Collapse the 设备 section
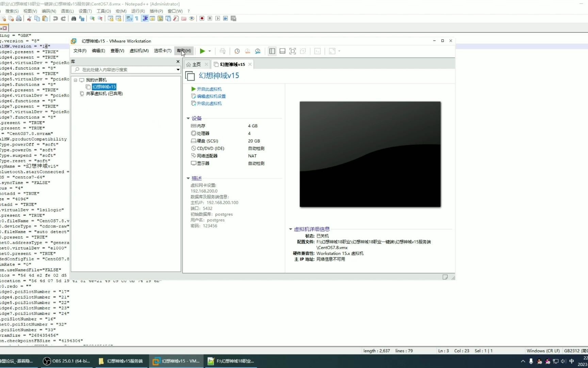The height and width of the screenshot is (368, 588). click(x=188, y=119)
